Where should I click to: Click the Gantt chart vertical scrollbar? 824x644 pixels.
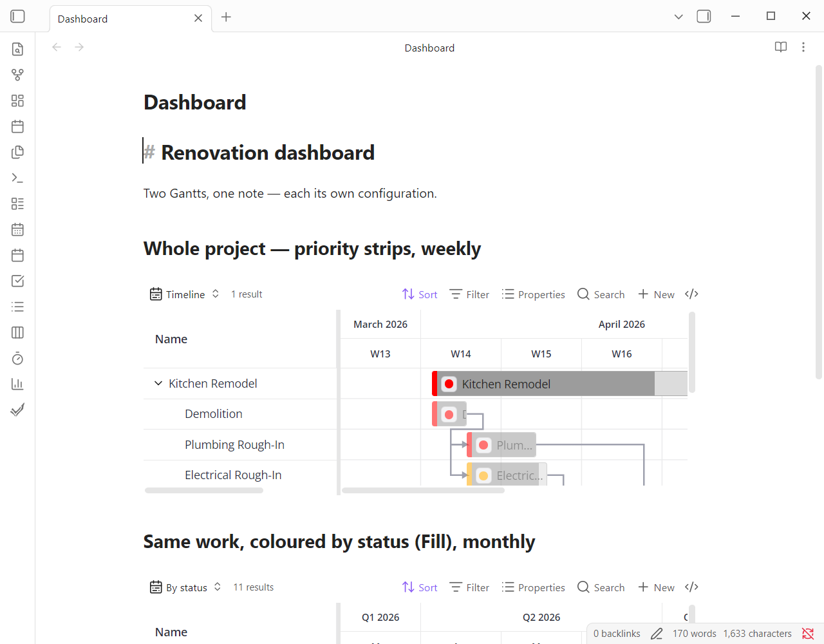[692, 352]
